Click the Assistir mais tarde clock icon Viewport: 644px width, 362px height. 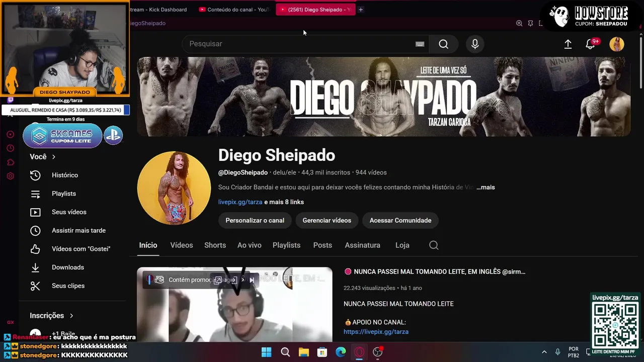click(35, 231)
